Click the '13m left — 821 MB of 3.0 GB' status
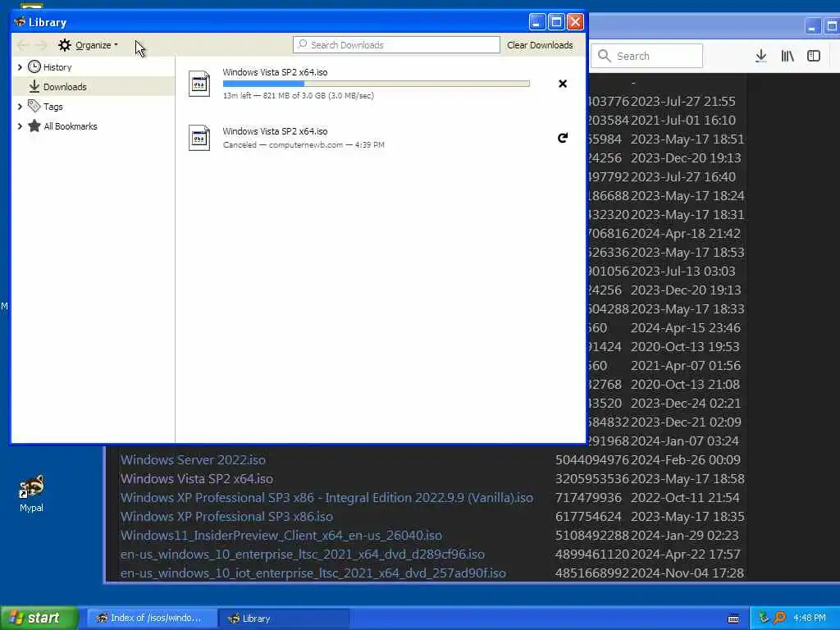Viewport: 840px width, 630px height. 299,96
